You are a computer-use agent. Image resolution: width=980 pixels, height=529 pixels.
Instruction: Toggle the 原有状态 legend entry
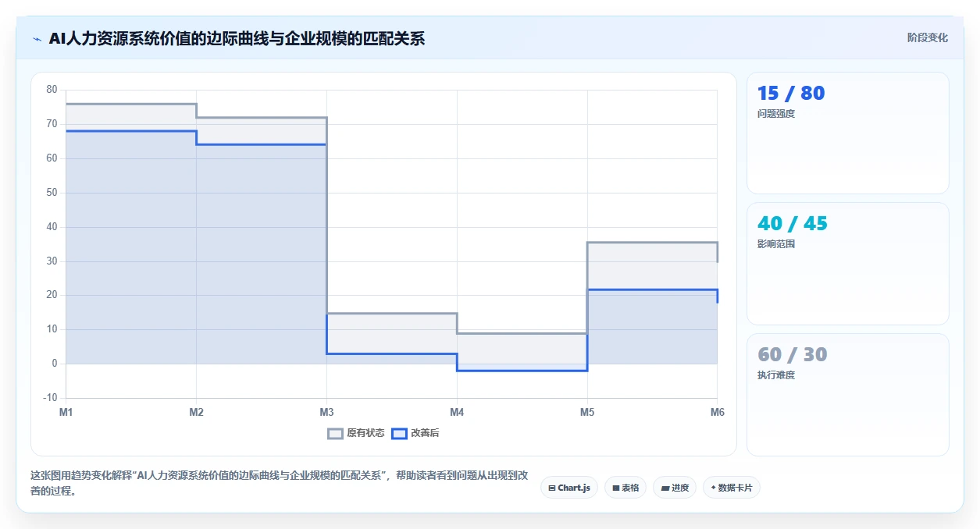(x=356, y=433)
